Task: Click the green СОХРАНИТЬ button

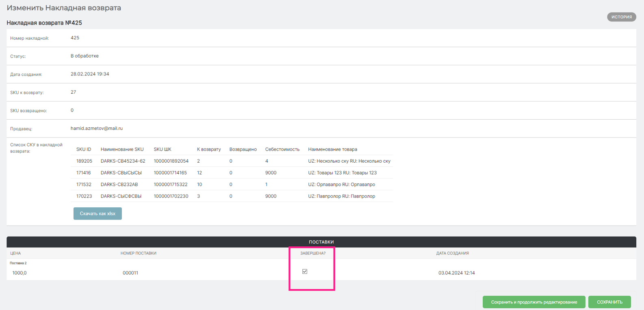Action: [609, 302]
